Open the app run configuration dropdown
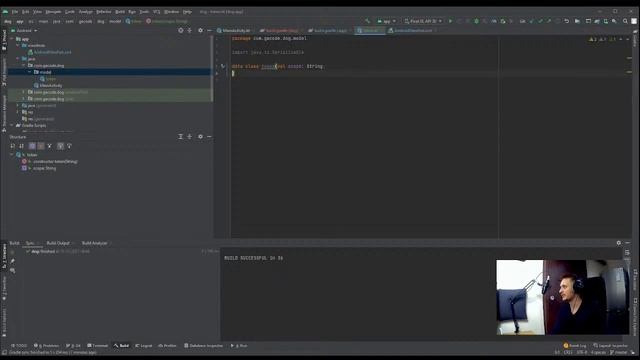 pyautogui.click(x=387, y=21)
